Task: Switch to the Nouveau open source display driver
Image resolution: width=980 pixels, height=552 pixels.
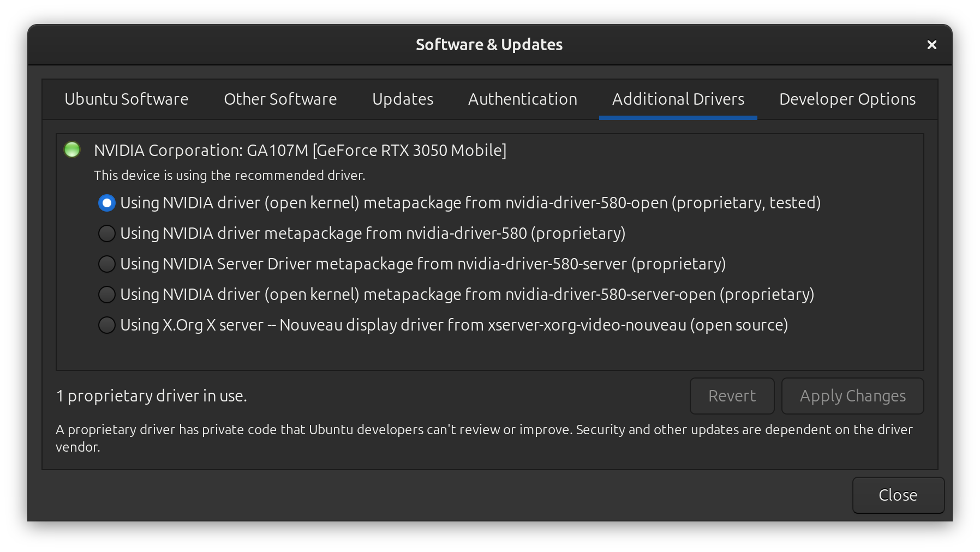Action: (107, 325)
